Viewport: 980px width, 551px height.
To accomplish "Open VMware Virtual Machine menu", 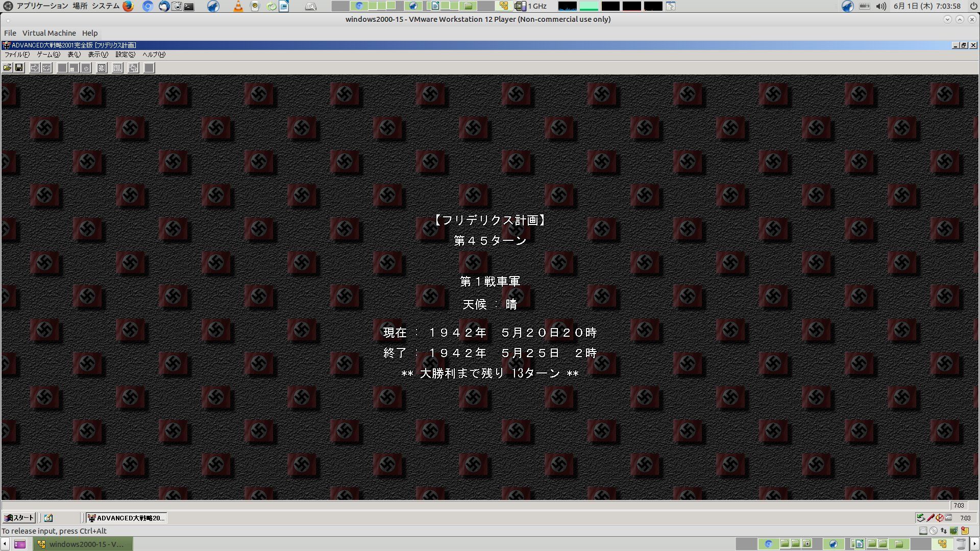I will click(49, 33).
